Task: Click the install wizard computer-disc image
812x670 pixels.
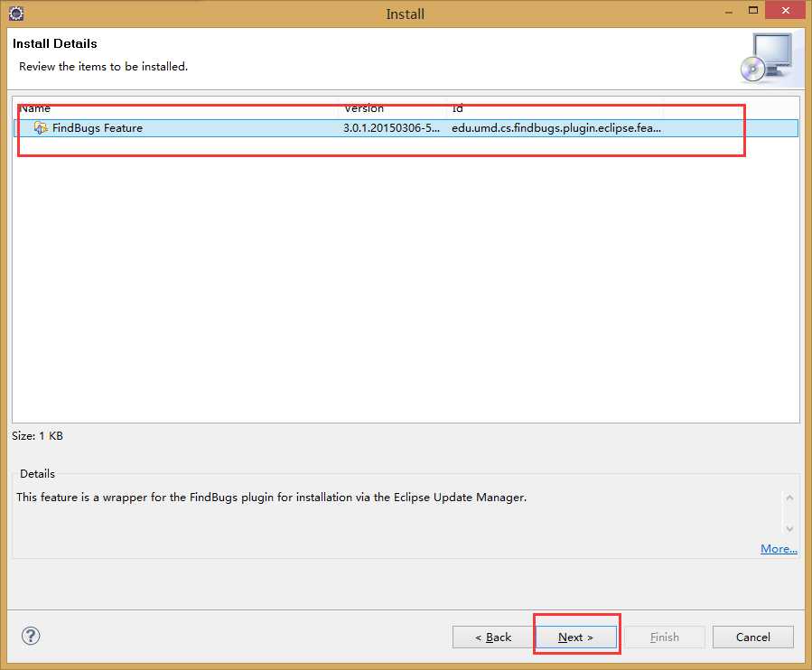Action: coord(767,58)
